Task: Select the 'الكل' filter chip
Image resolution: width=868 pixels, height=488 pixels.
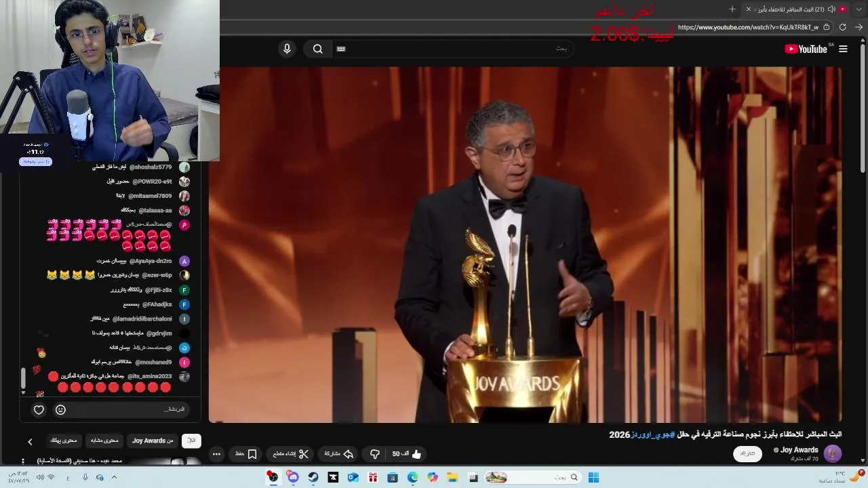Action: tap(191, 441)
